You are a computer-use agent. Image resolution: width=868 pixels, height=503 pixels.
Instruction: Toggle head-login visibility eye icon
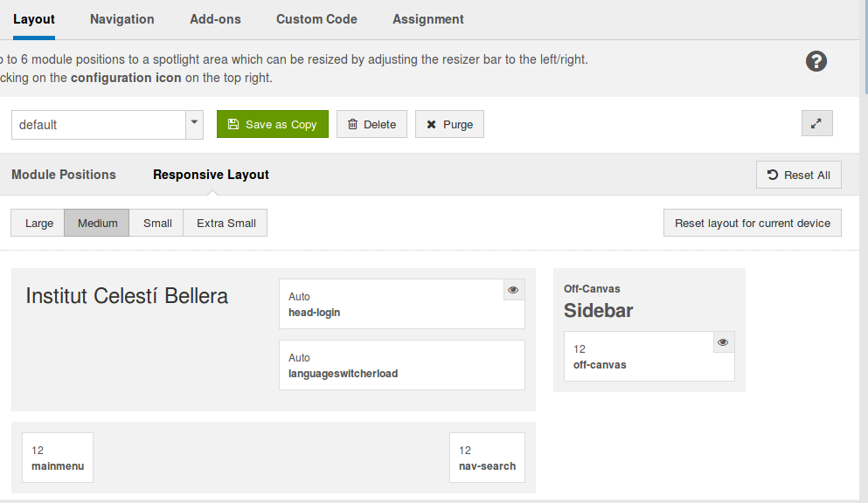click(x=514, y=290)
